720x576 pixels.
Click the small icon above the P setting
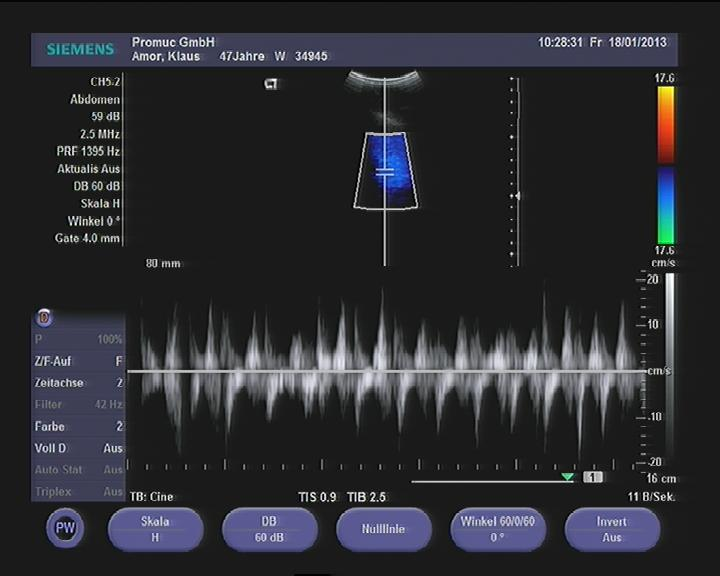[x=44, y=318]
